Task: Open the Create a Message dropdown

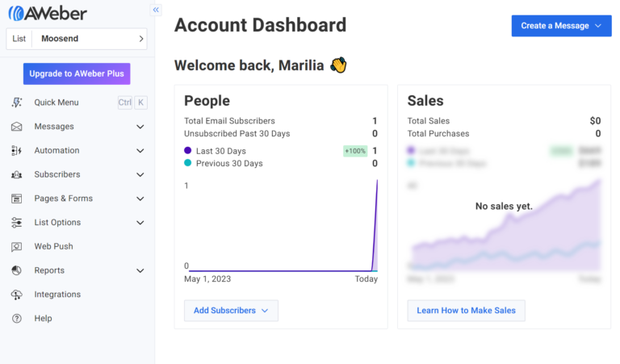Action: click(x=562, y=26)
